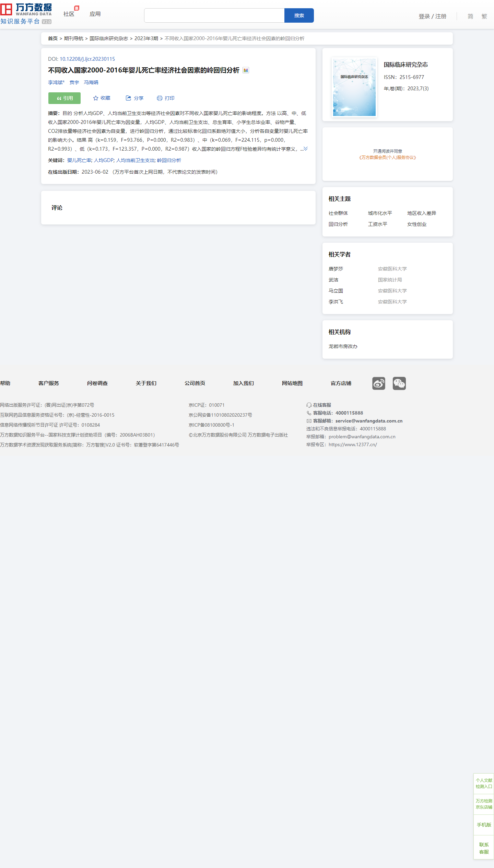Screen dimensions: 494x868
Task: Switch to traditional Chinese 繁
Action: [484, 16]
